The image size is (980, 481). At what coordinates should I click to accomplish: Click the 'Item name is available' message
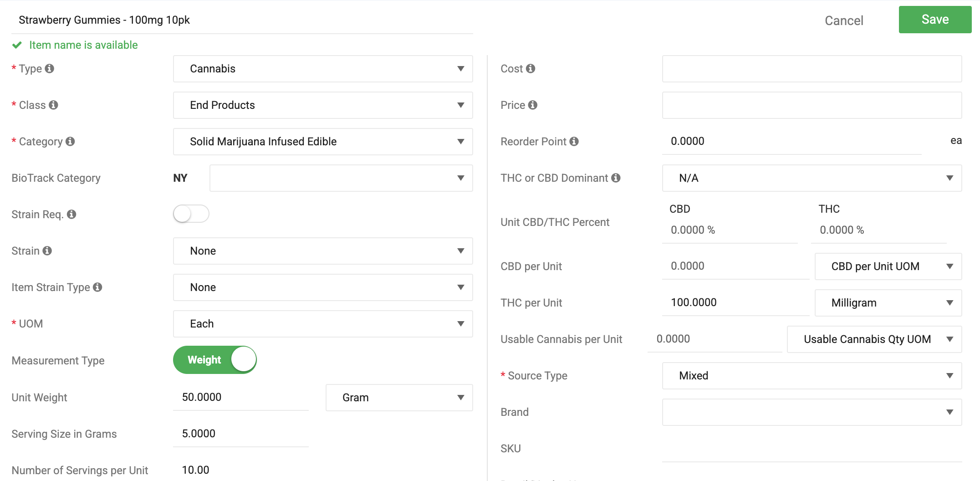83,45
